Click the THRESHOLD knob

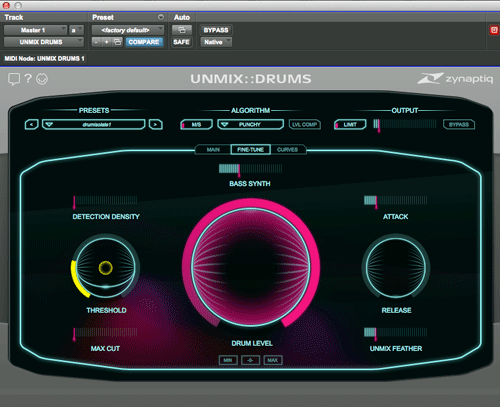pos(105,267)
